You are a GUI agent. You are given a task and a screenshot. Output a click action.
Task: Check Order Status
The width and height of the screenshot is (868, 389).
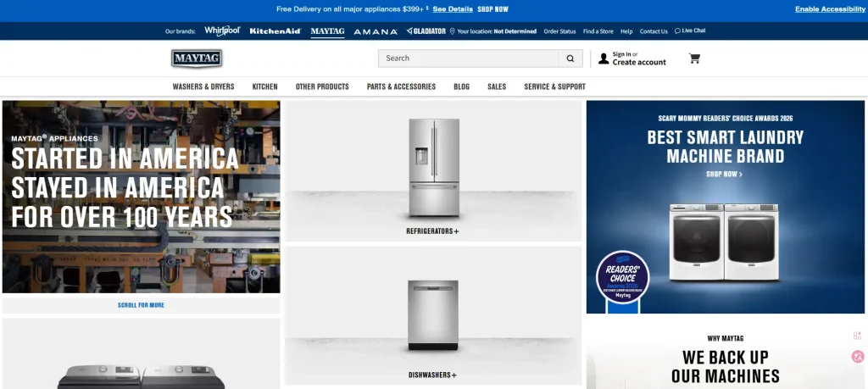coord(559,31)
